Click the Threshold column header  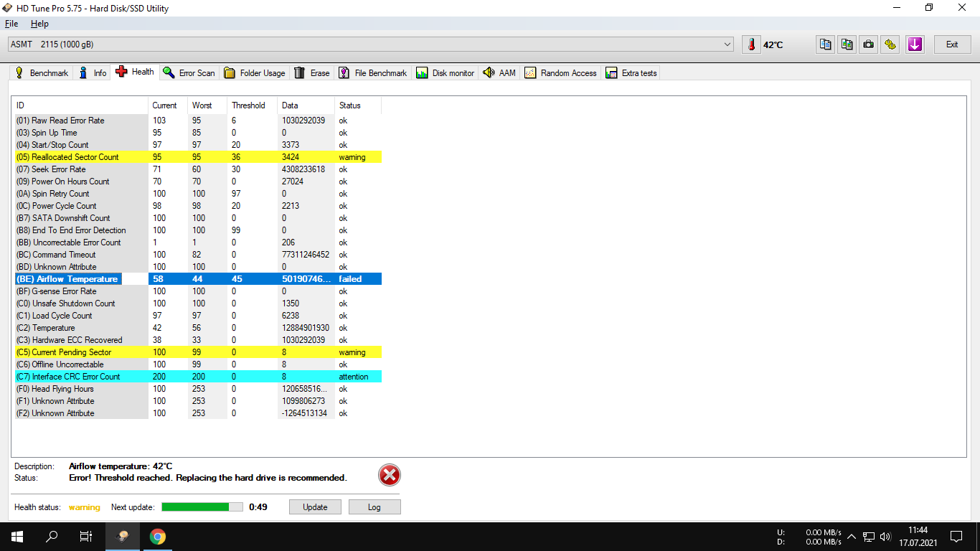point(252,105)
